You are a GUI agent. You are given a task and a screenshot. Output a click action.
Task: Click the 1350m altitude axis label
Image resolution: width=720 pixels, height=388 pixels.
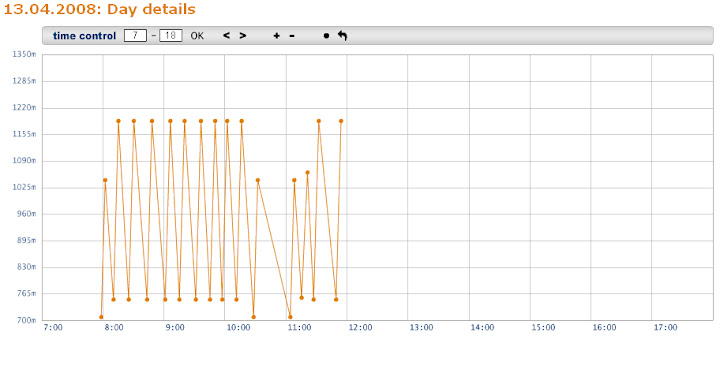click(24, 54)
